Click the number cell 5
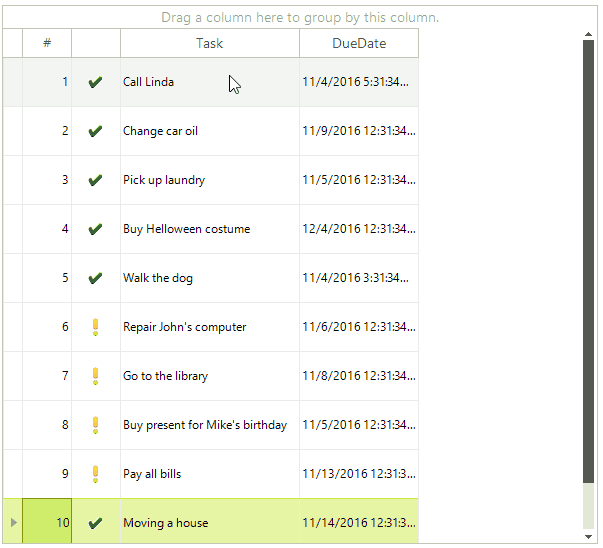The width and height of the screenshot is (603, 548). pyautogui.click(x=47, y=278)
